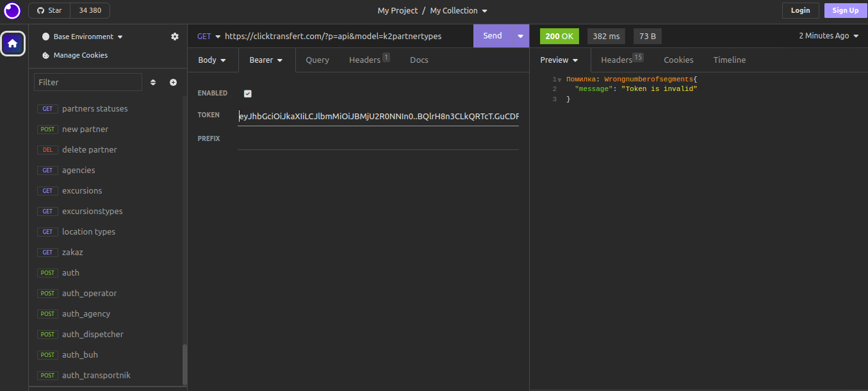Click the 34 380 stars count
The width and height of the screenshot is (868, 391).
click(x=90, y=10)
